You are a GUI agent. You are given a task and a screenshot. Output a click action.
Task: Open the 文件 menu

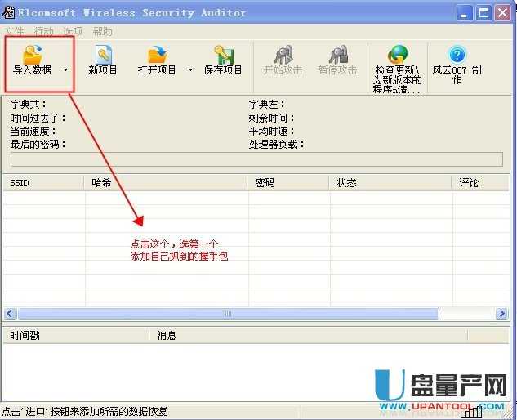pos(15,31)
